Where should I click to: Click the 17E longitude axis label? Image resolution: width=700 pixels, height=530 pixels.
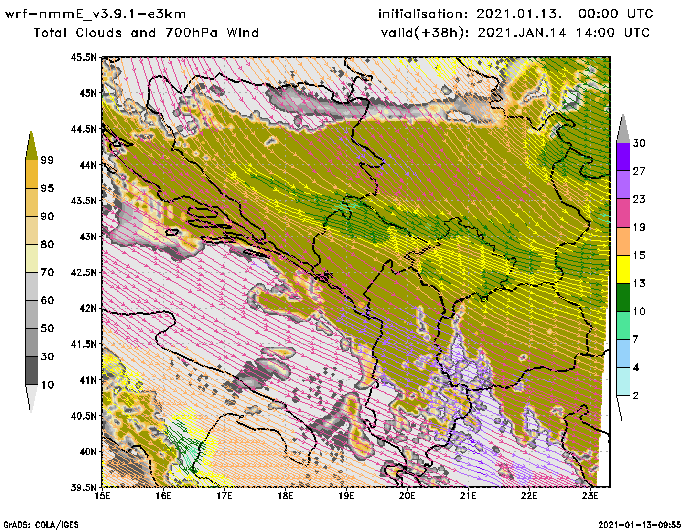point(225,496)
